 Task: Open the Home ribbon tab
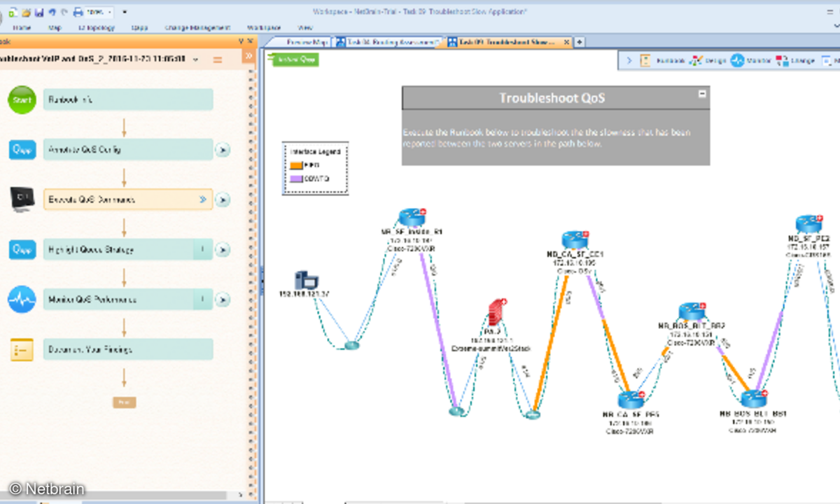pyautogui.click(x=22, y=28)
